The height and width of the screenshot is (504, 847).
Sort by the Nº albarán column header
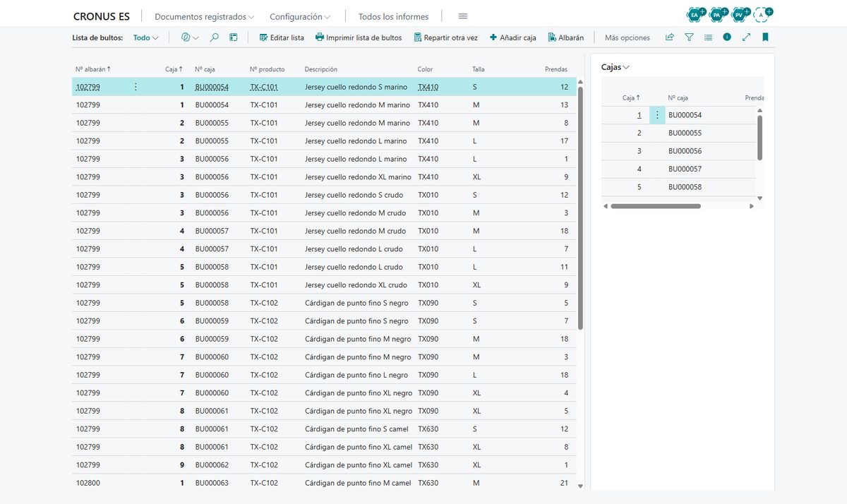[x=93, y=69]
